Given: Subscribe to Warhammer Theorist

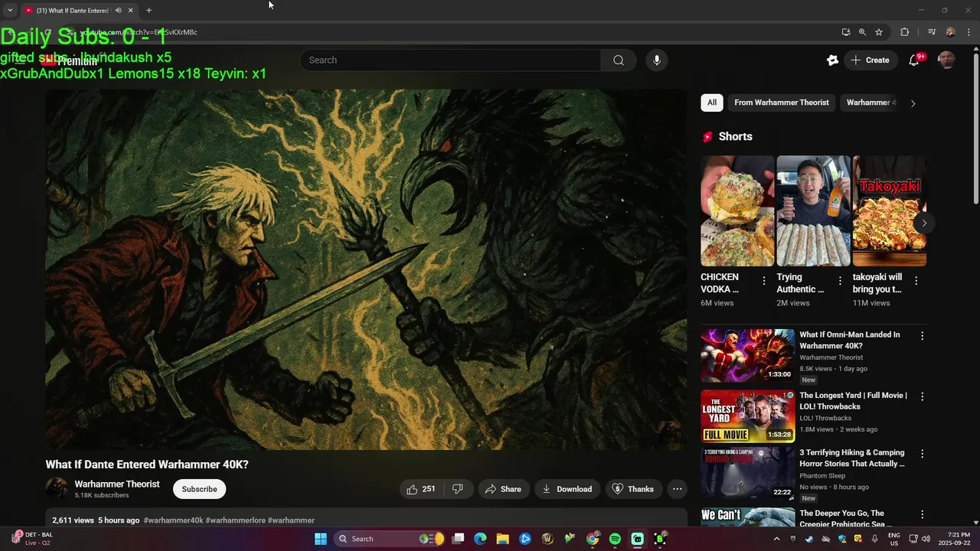Looking at the screenshot, I should click(200, 489).
